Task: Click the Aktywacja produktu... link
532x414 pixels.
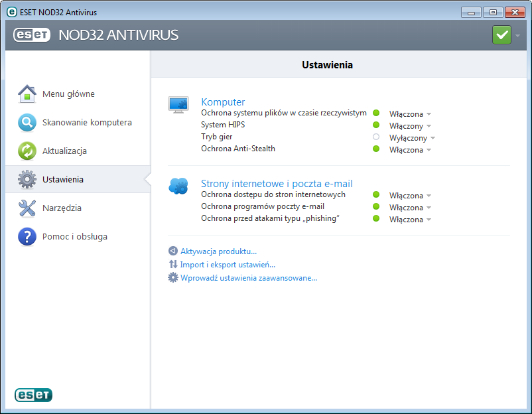Action: [x=218, y=251]
